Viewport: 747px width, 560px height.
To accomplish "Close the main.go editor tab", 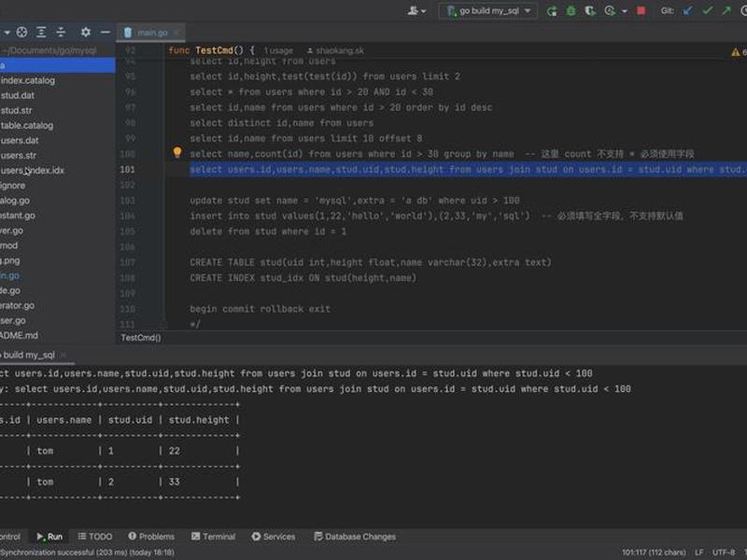I will point(176,33).
